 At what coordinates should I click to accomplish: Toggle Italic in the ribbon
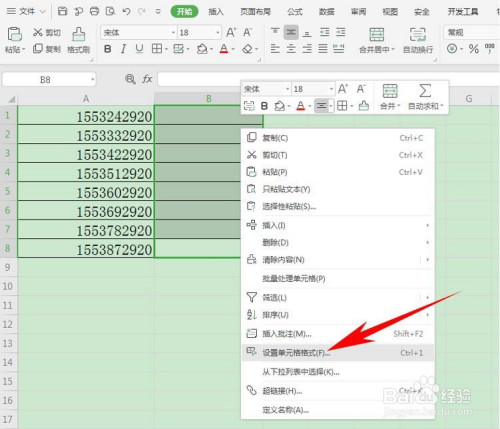point(123,49)
